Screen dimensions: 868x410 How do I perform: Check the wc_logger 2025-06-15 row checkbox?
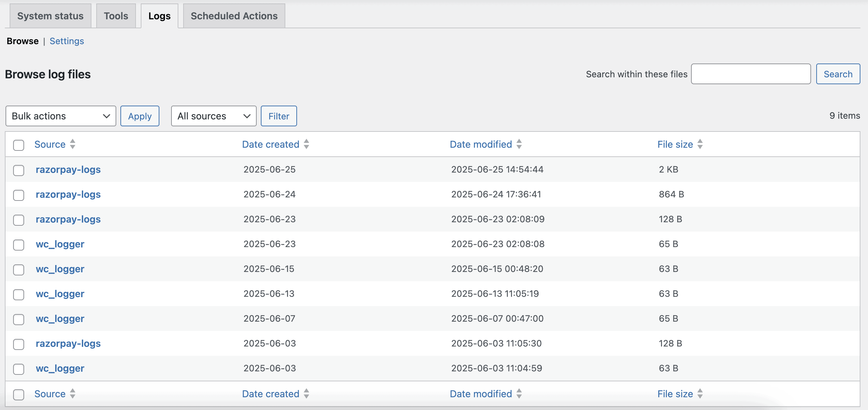pyautogui.click(x=19, y=270)
